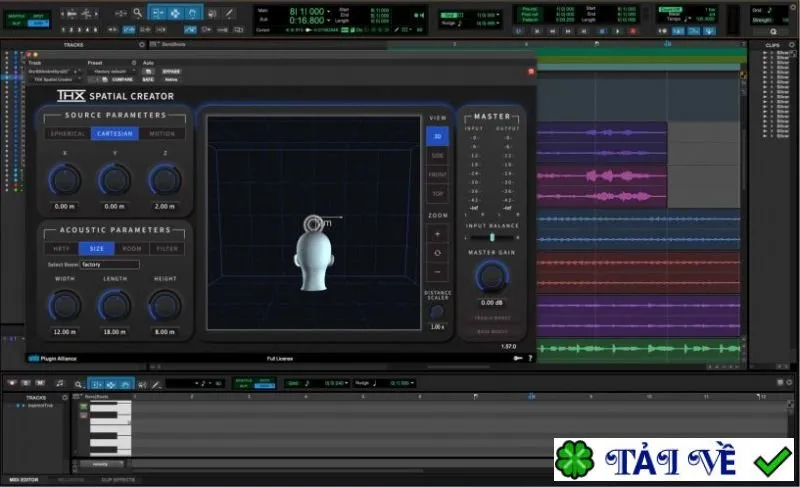Open the Filter acoustic parameters tab
800x487 pixels.
point(167,249)
